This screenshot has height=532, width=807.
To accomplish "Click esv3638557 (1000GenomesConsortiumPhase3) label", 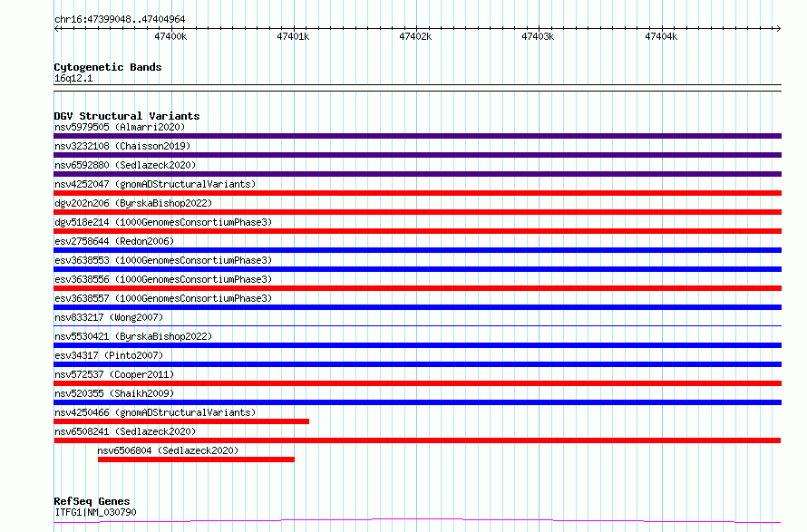I will (x=163, y=298).
